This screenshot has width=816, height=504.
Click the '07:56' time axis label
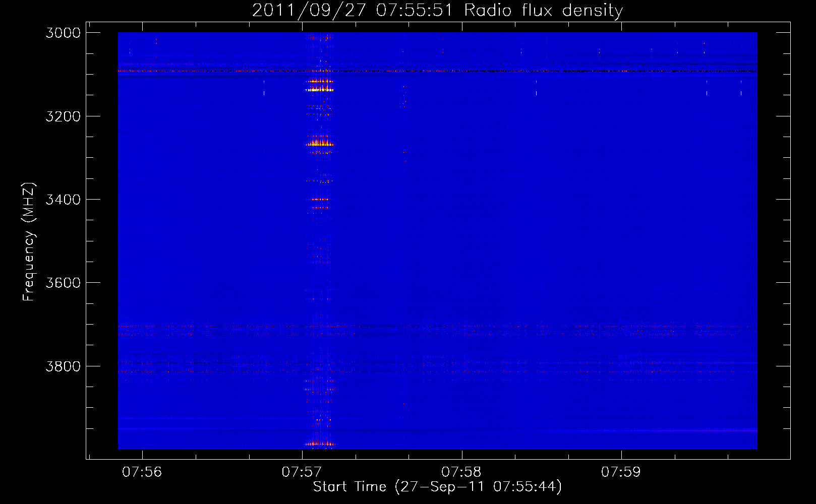click(x=142, y=472)
